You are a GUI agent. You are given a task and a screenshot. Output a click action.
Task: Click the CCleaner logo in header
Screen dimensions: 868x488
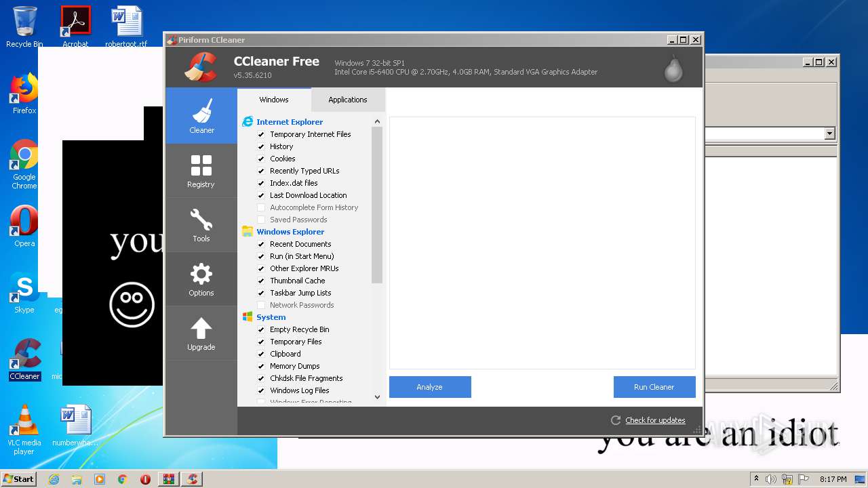[200, 66]
